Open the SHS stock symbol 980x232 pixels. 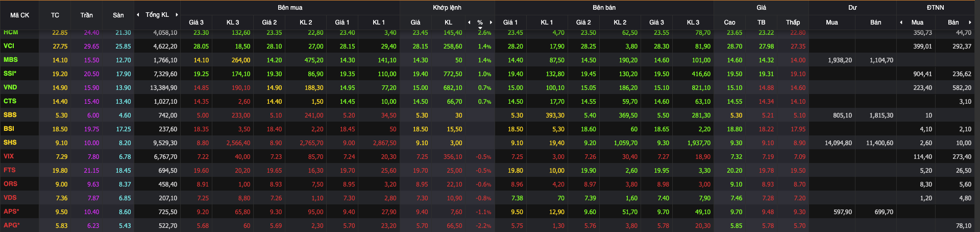click(x=10, y=143)
